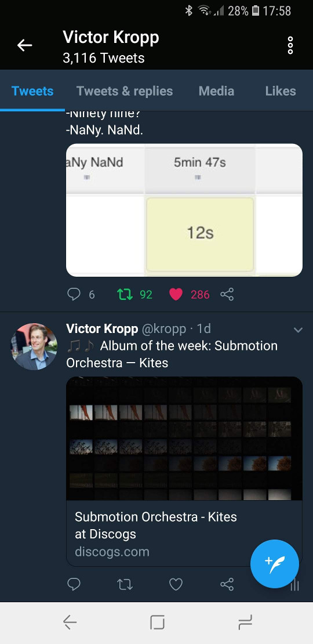The width and height of the screenshot is (313, 644).
Task: Like the Album of the week tweet
Action: point(176,584)
